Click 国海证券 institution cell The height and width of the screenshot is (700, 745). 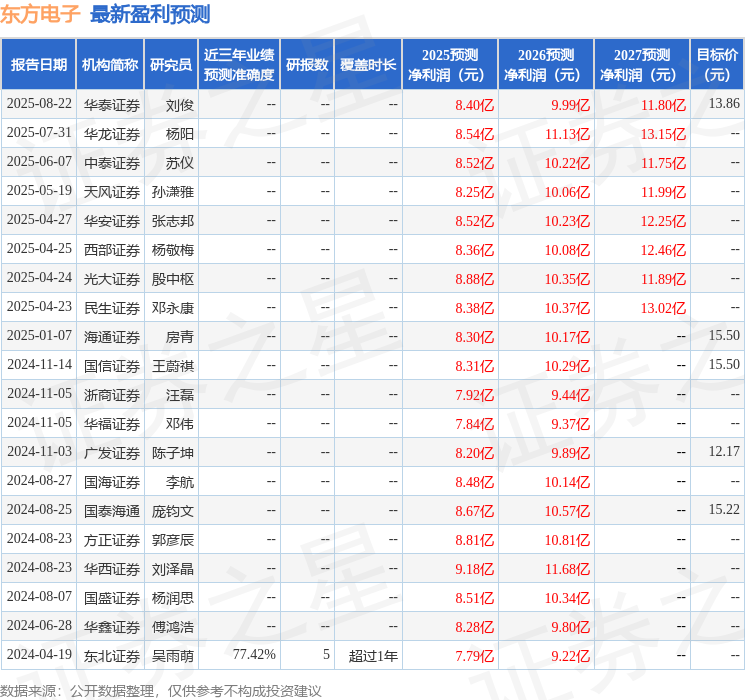(x=112, y=482)
